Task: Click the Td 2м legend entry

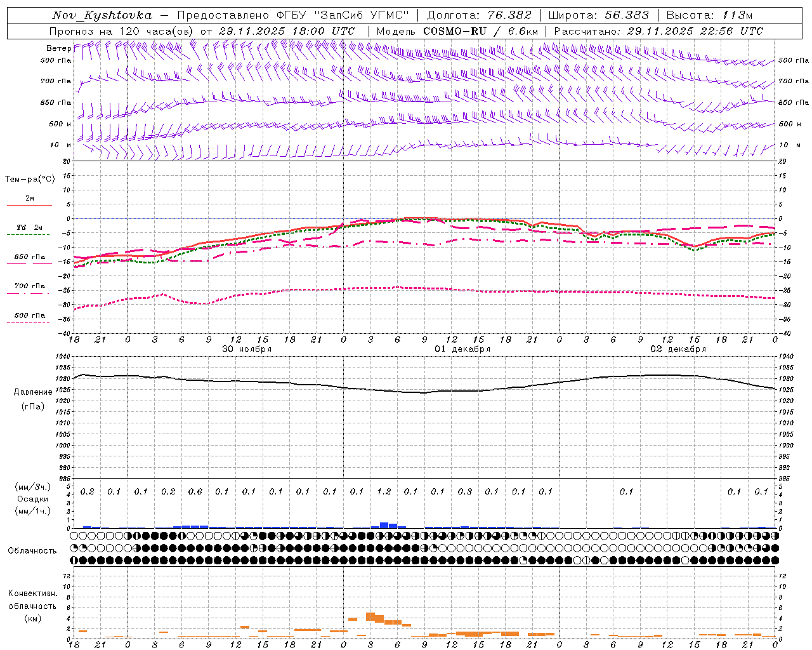Action: [x=29, y=227]
